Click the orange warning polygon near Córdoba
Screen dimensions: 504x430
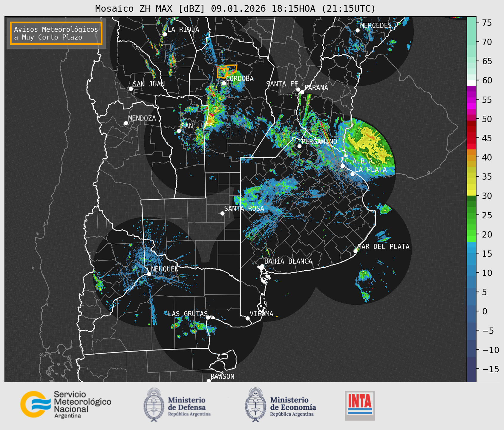[x=227, y=71]
